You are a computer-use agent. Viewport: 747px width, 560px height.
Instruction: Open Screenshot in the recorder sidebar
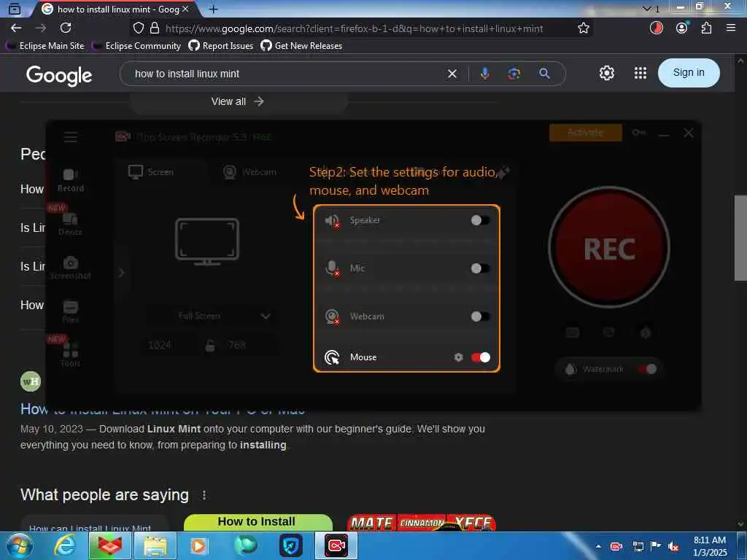click(70, 268)
